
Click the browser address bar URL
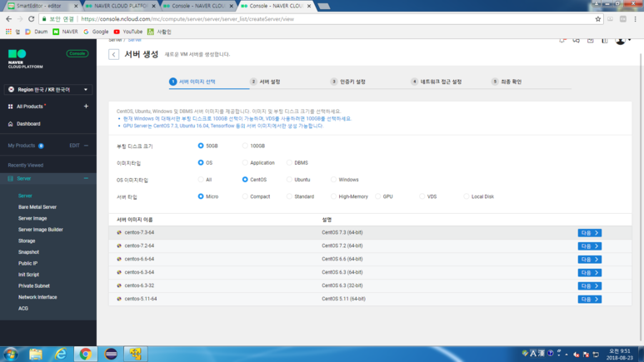point(187,19)
